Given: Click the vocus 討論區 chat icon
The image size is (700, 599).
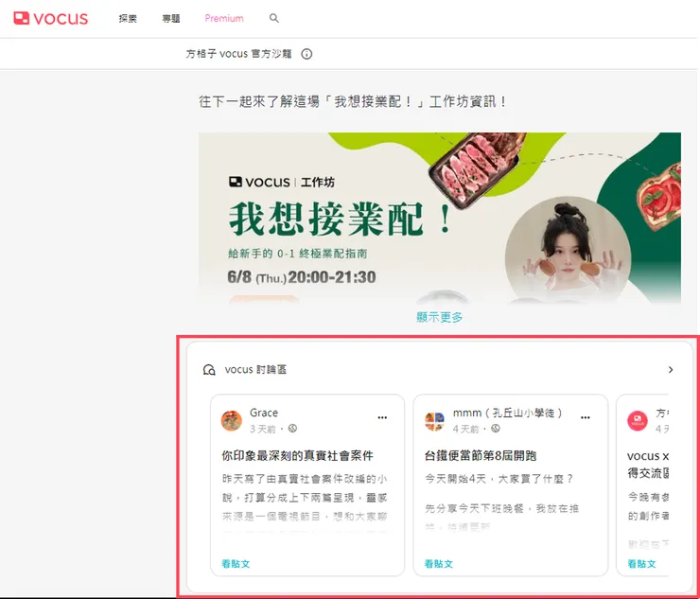Looking at the screenshot, I should (209, 370).
